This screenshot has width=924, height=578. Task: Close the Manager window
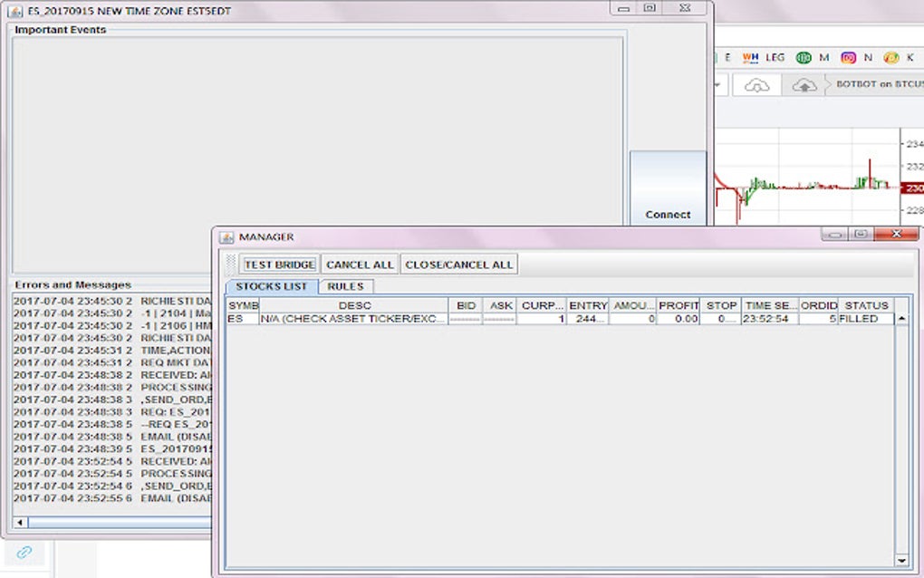coord(896,234)
